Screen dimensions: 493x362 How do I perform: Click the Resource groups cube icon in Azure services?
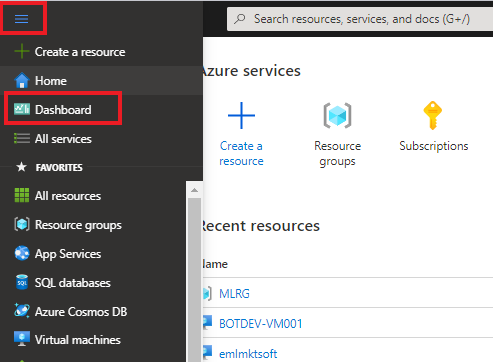(337, 116)
